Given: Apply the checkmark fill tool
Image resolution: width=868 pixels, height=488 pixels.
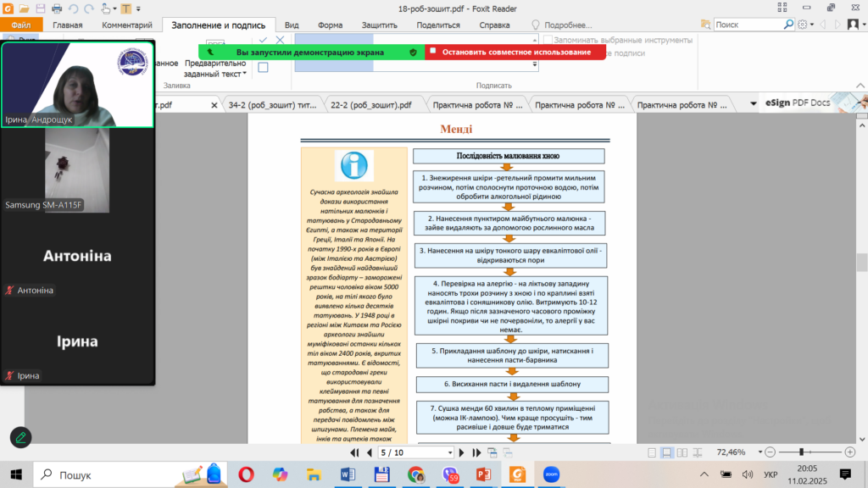Looking at the screenshot, I should point(263,40).
